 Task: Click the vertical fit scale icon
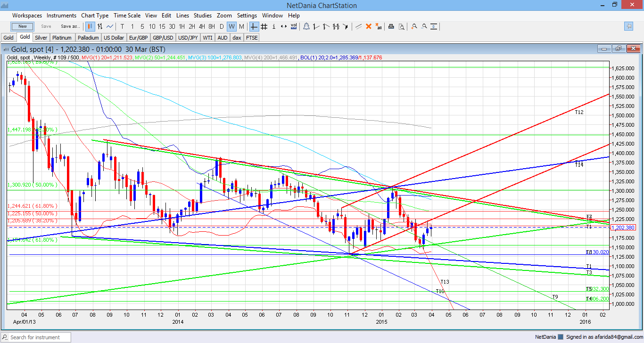(434, 26)
